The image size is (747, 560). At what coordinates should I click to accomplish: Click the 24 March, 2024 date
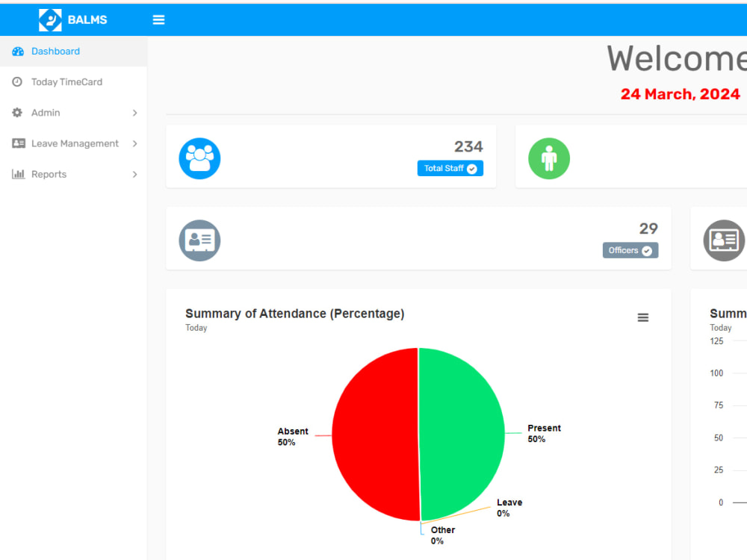coord(680,94)
